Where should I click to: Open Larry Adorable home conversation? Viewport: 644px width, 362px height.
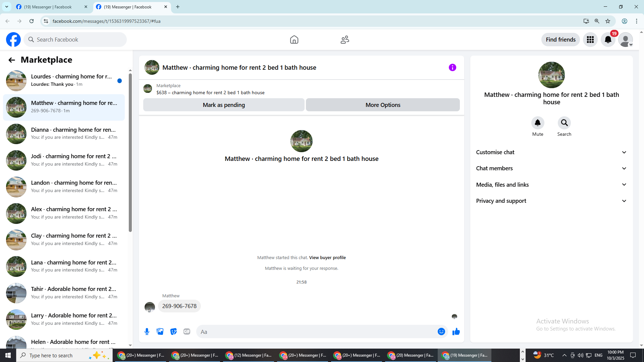click(x=64, y=319)
